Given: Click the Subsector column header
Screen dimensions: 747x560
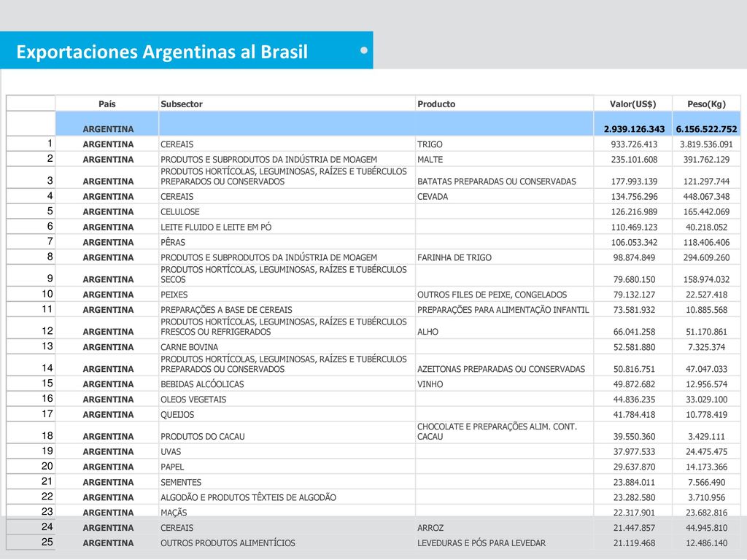Looking at the screenshot, I should (x=182, y=104).
